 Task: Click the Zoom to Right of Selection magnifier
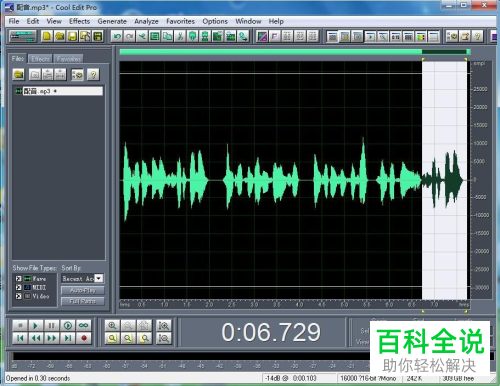click(144, 338)
